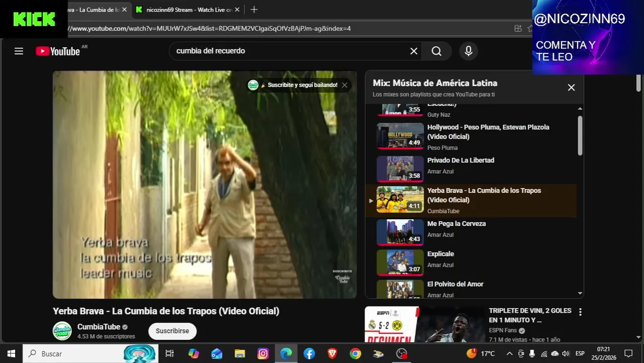This screenshot has height=363, width=644.
Task: Dismiss the 'Suscribite y seguí bailando' overlay
Action: pos(345,85)
